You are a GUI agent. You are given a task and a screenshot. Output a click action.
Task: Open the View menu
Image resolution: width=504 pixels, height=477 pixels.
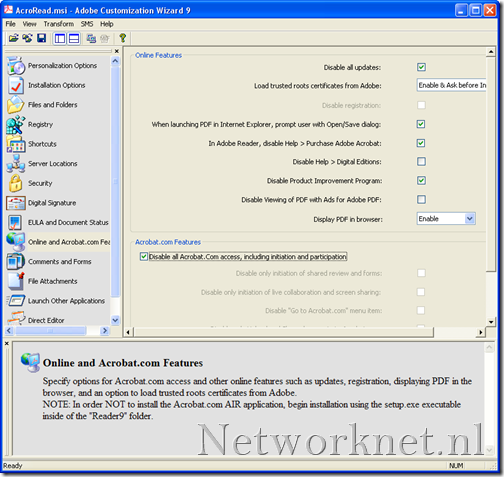click(x=29, y=24)
